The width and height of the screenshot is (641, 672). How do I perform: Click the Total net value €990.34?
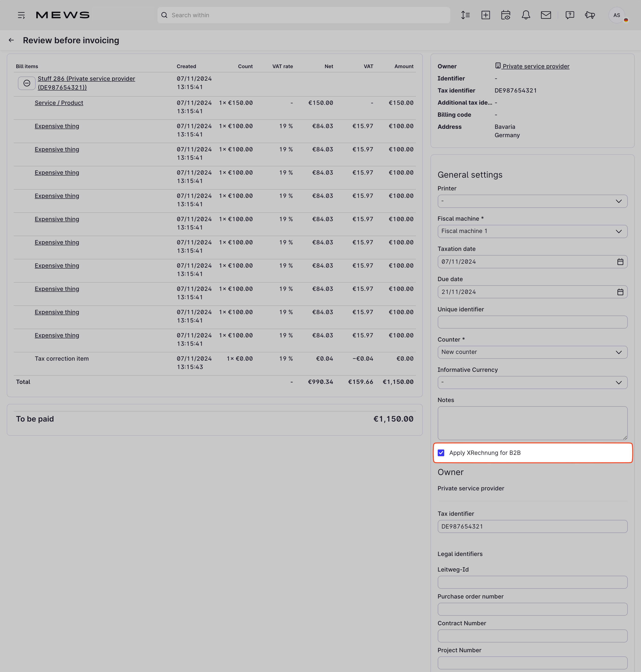pos(320,382)
